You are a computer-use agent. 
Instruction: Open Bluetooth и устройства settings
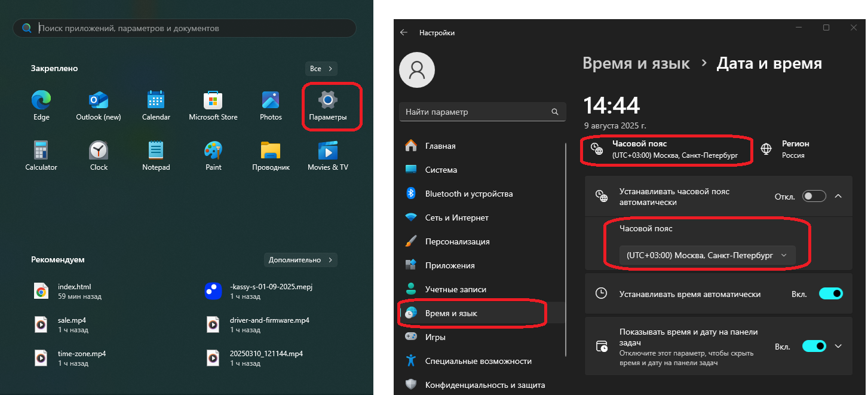pos(480,194)
